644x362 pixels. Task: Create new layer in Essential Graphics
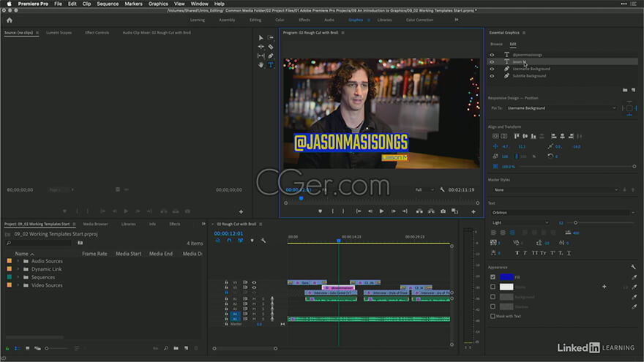coord(633,90)
